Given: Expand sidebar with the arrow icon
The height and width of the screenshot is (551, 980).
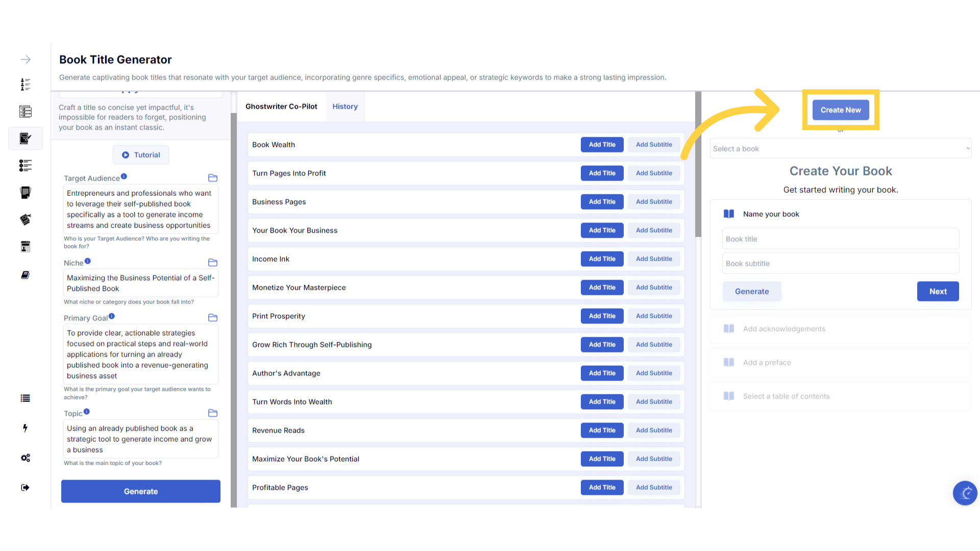Looking at the screenshot, I should click(26, 60).
